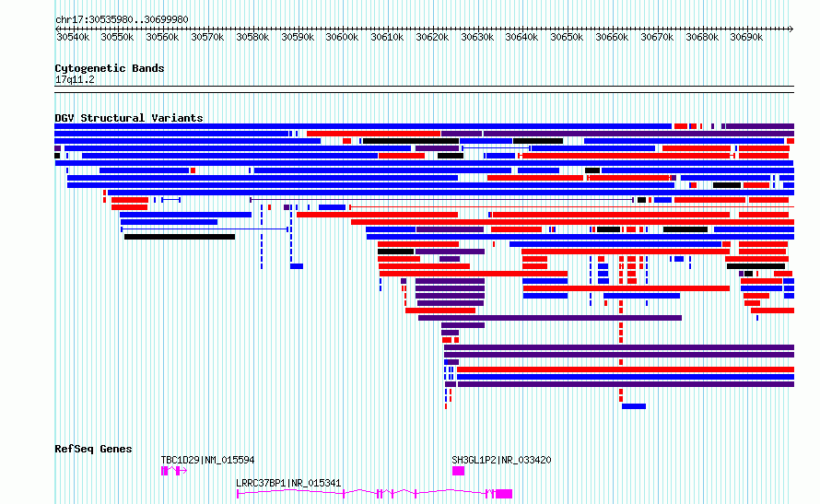This screenshot has height=504, width=820.
Task: Click the 30680k ruler label
Action: (702, 38)
